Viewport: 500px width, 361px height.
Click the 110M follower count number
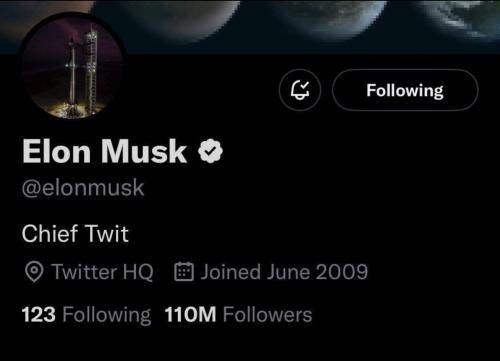[190, 314]
